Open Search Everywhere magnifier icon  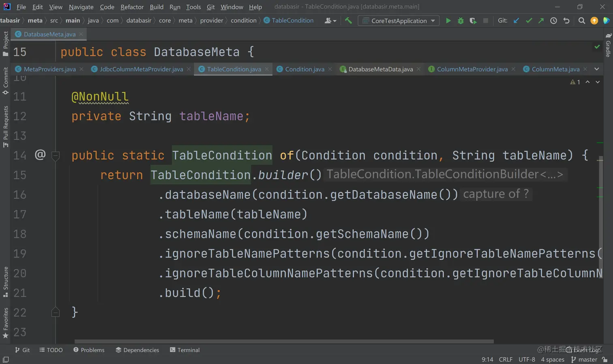click(581, 21)
